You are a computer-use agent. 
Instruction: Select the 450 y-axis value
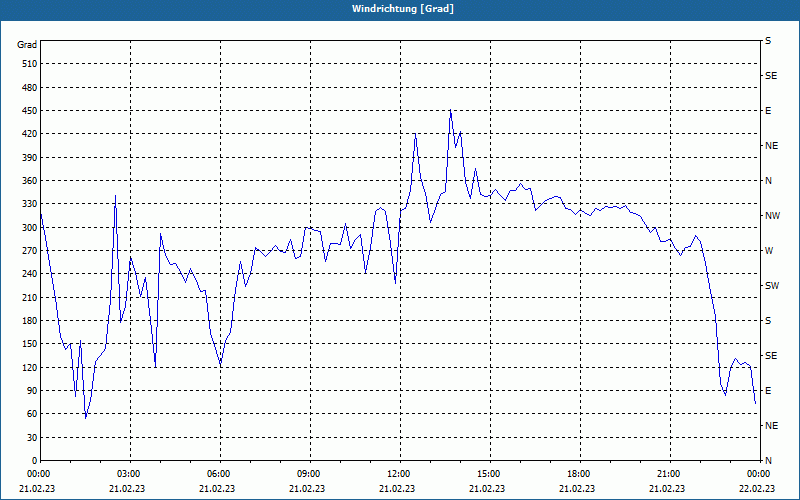point(30,111)
